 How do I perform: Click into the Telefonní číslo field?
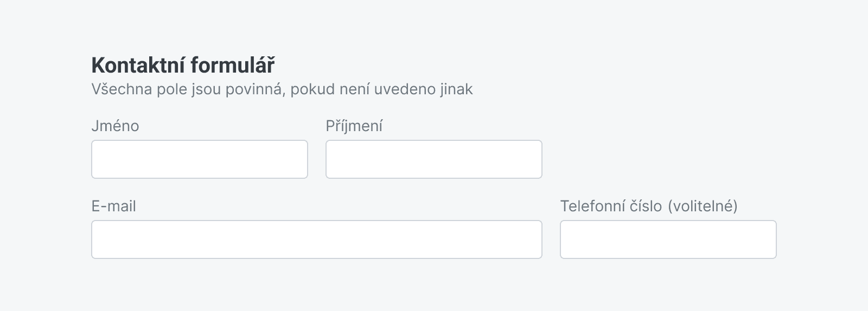668,239
